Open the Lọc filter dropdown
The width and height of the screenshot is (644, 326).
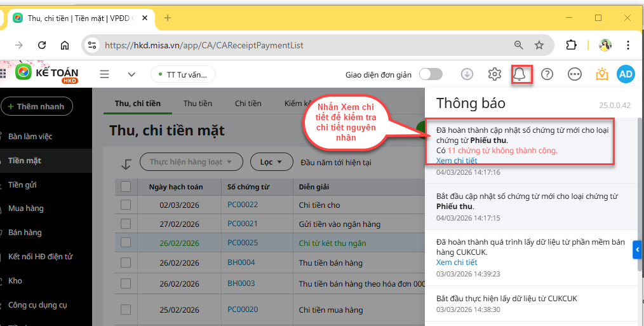tap(271, 162)
